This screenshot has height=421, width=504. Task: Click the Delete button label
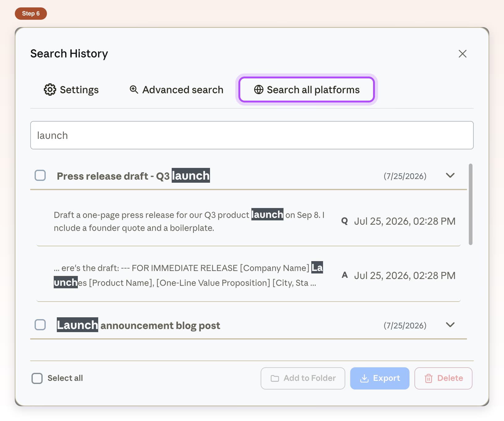tap(450, 378)
